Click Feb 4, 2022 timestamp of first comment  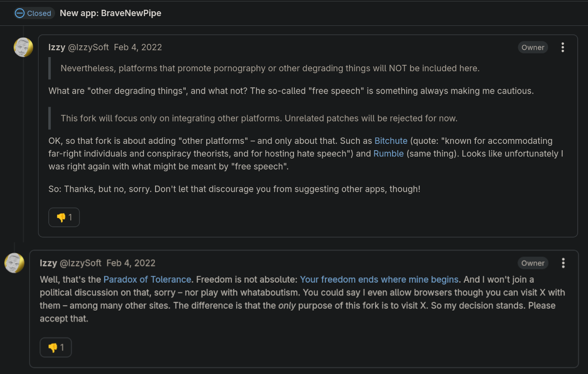pos(138,47)
